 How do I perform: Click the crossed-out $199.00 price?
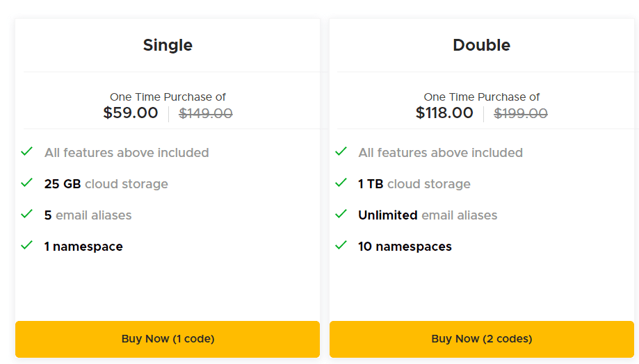[521, 114]
